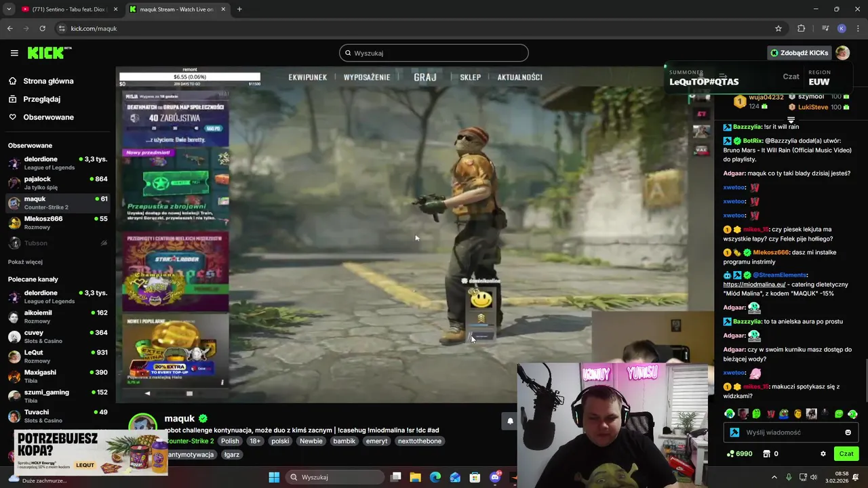Open the miodmalina.eu link in chat
Viewport: 868px width, 488px height.
[754, 285]
